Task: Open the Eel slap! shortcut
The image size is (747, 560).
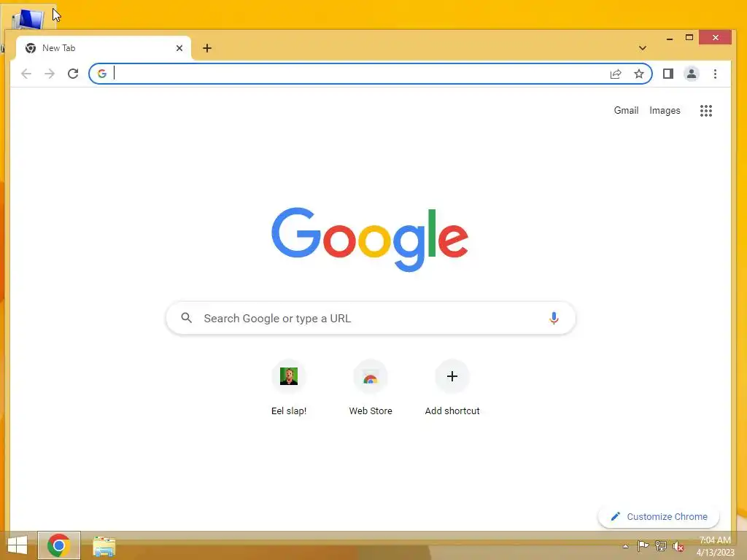Action: point(289,388)
